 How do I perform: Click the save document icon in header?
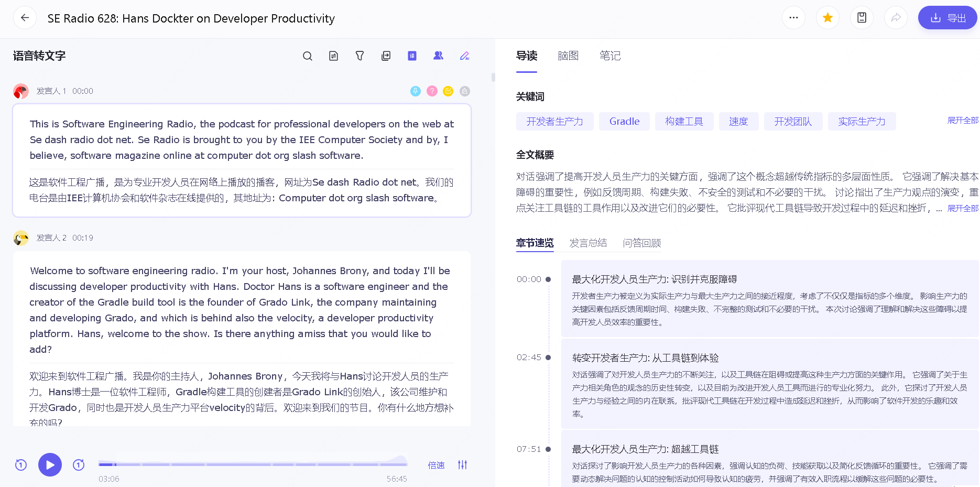click(862, 18)
